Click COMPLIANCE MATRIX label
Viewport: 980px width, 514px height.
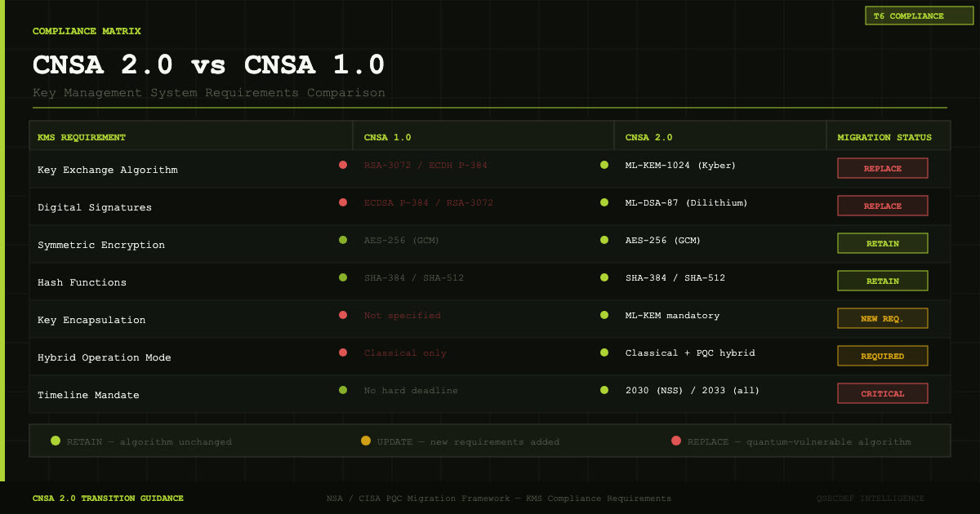click(x=87, y=31)
